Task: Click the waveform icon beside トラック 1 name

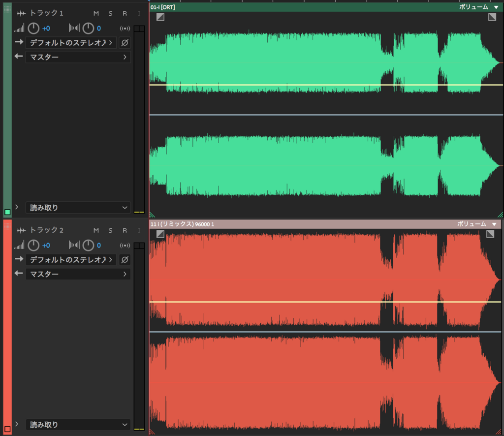Action: (21, 13)
